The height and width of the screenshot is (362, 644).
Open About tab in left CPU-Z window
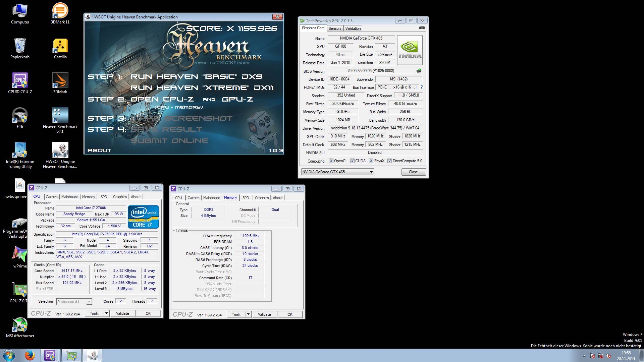[136, 197]
